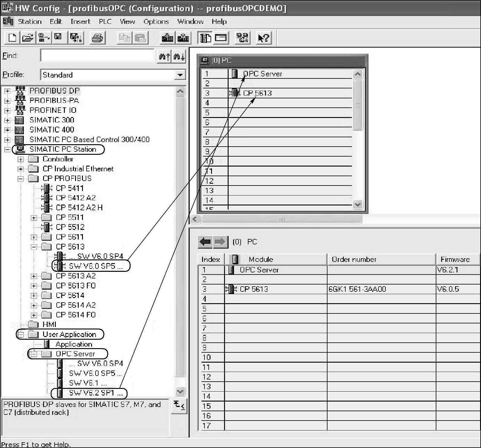The width and height of the screenshot is (481, 448).
Task: Click the rack view toolbar icon
Action: click(221, 38)
